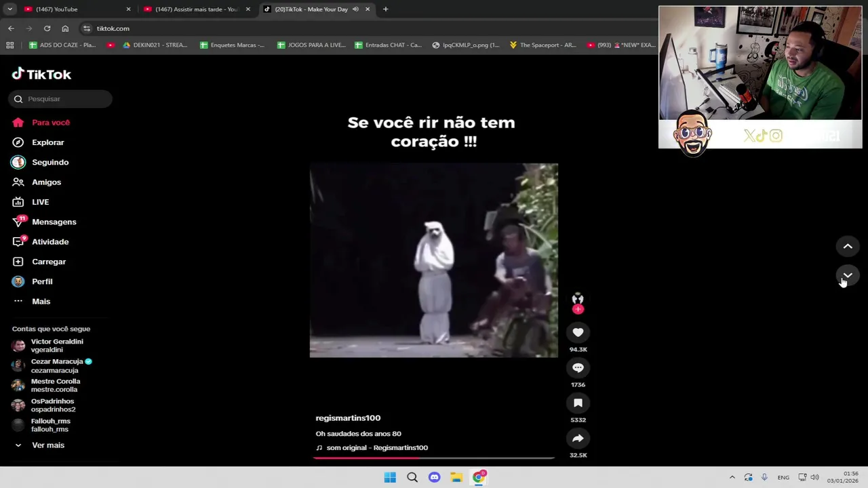
Task: Click the TikTok logo
Action: coord(41,74)
